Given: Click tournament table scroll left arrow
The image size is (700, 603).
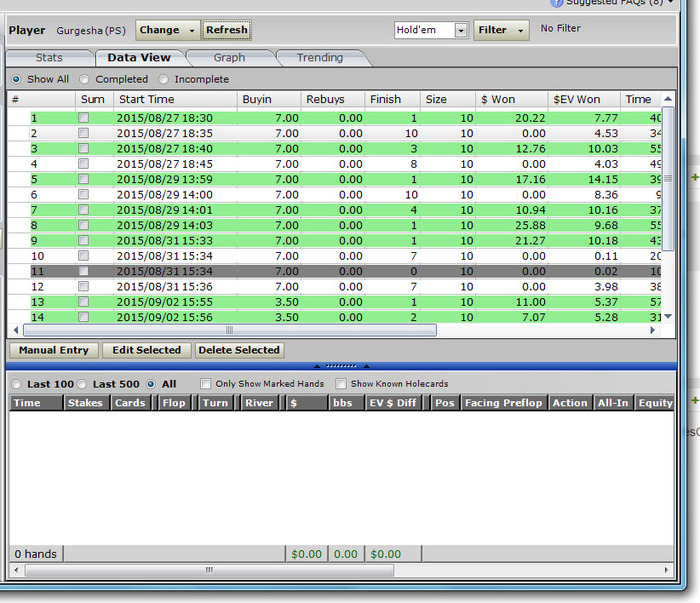Looking at the screenshot, I should [16, 330].
